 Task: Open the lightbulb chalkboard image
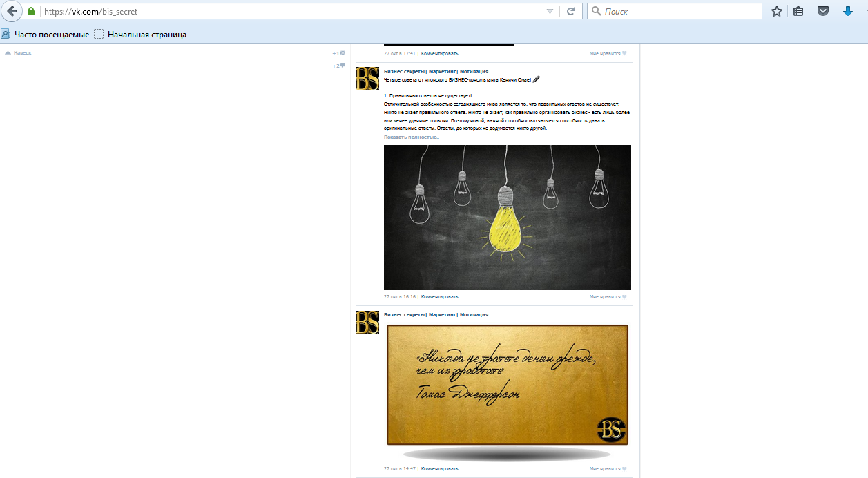[507, 217]
